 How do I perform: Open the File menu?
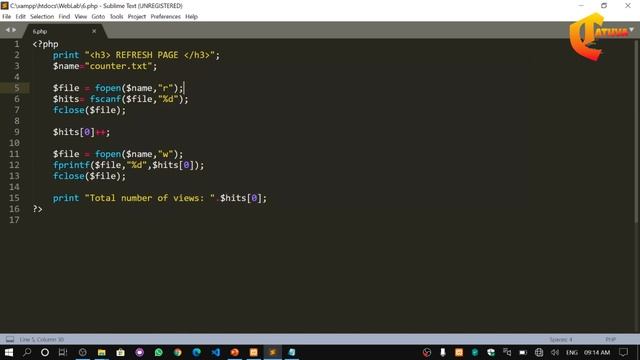(7, 17)
